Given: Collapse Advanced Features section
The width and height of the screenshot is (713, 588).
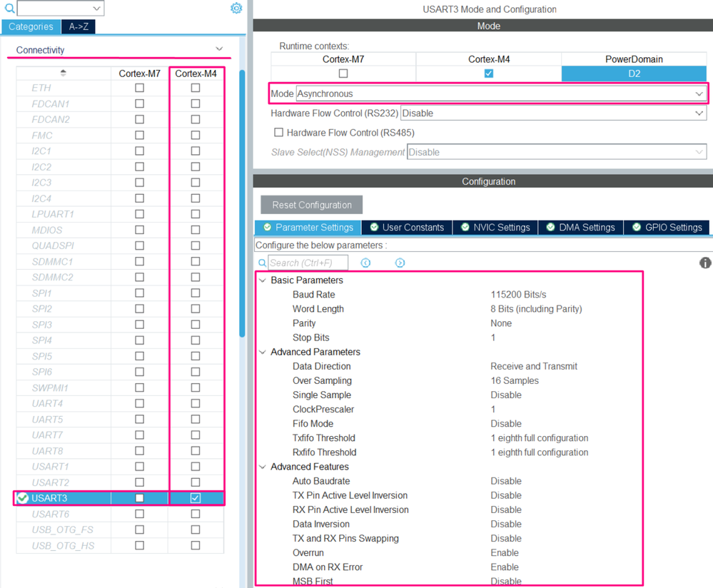Looking at the screenshot, I should coord(263,467).
